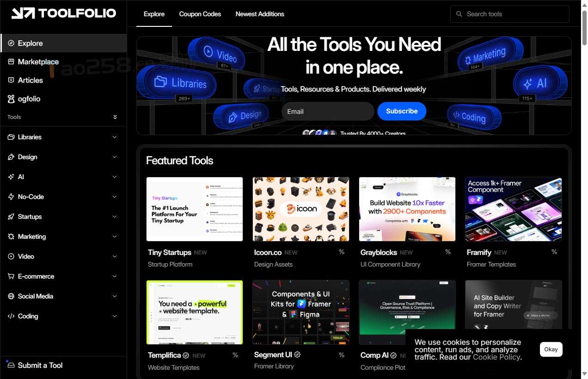Expand the Marketing category chevron
This screenshot has height=379, width=588.
(115, 236)
